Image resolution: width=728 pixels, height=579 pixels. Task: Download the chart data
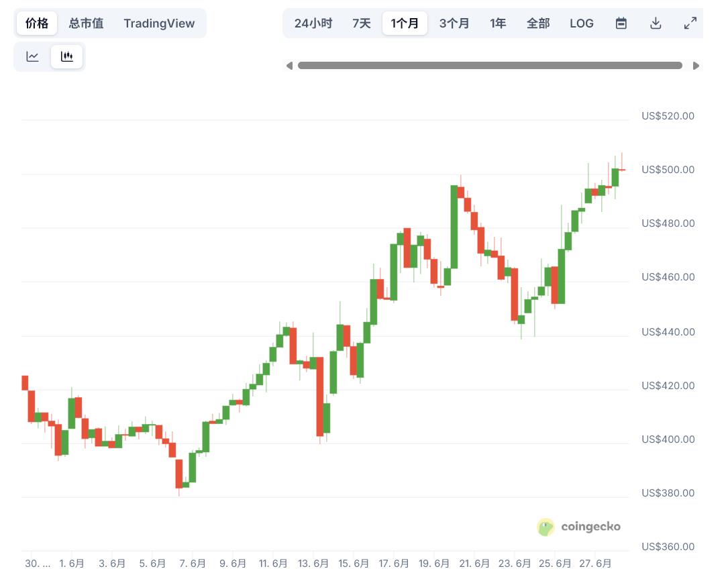pos(656,23)
